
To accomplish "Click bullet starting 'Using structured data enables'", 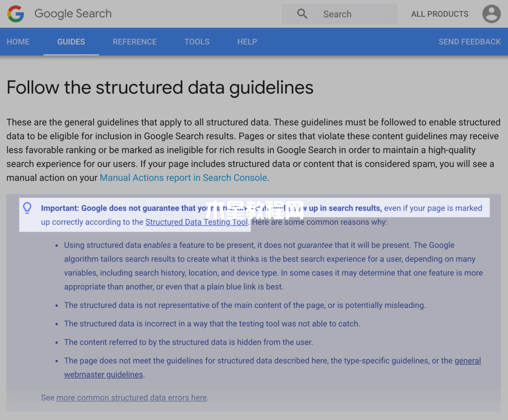I will [x=273, y=266].
